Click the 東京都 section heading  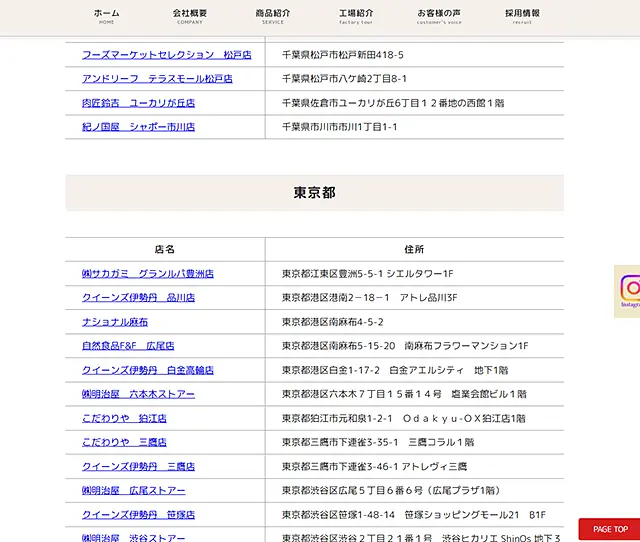point(314,193)
